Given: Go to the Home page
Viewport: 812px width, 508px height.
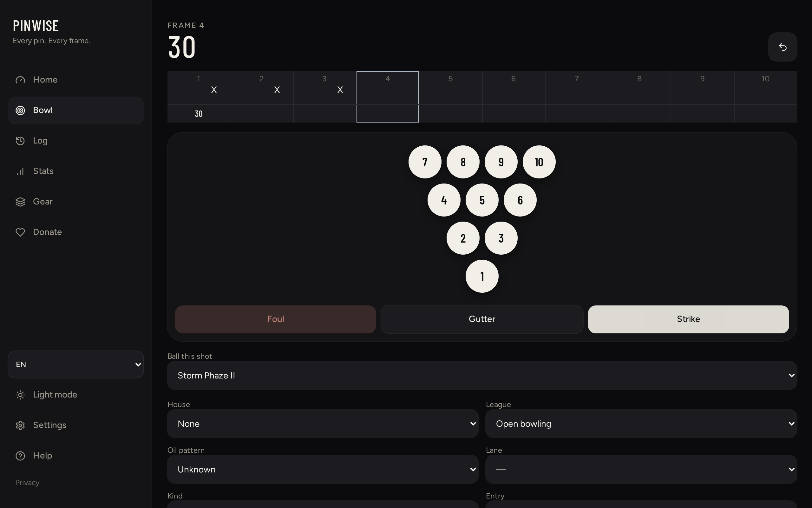Looking at the screenshot, I should tap(76, 80).
